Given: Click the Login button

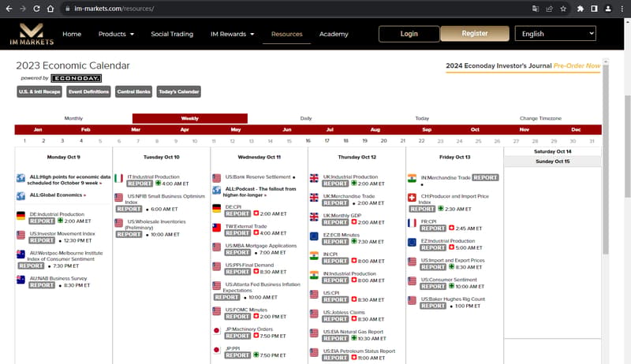Looking at the screenshot, I should click(409, 34).
